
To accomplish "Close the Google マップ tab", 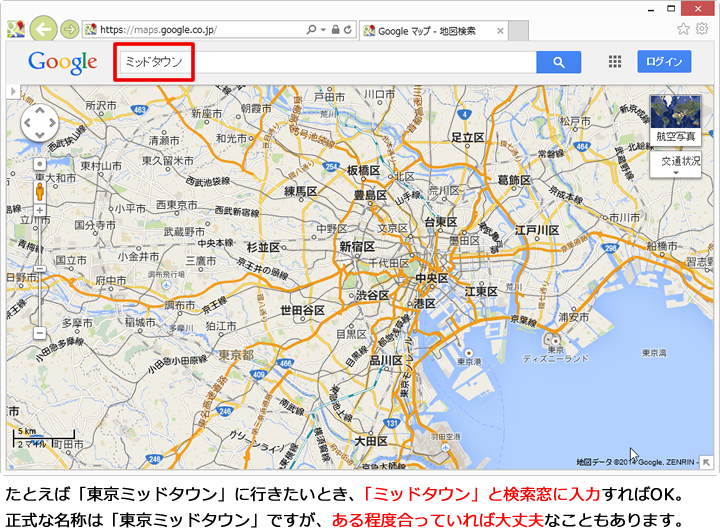I will coord(500,31).
